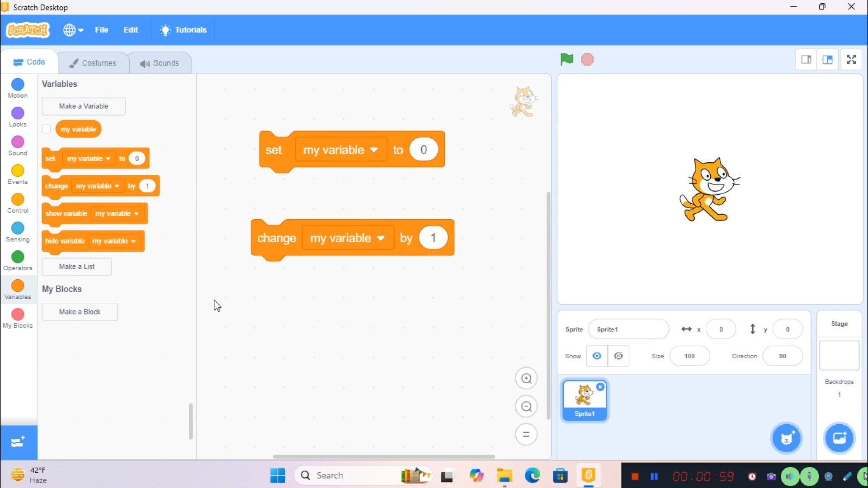The width and height of the screenshot is (868, 488).
Task: Open variable dropdown in palette set block
Action: [x=89, y=159]
